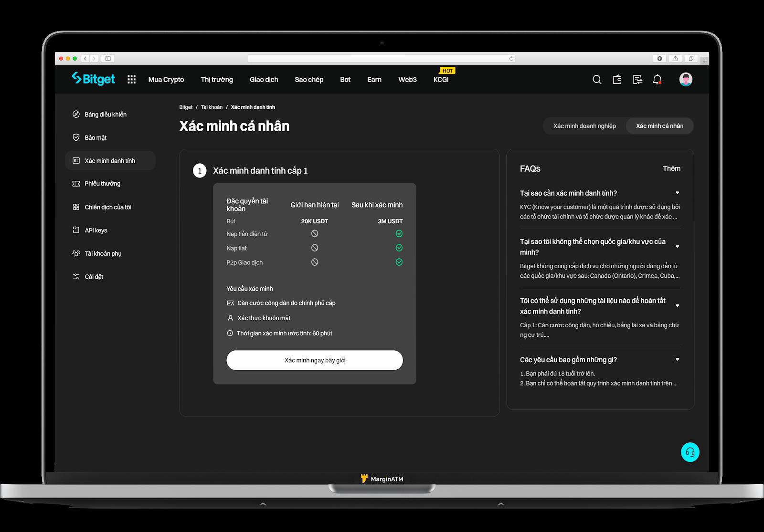Select Xác minh danh tính sidebar item
The width and height of the screenshot is (764, 532).
(110, 161)
